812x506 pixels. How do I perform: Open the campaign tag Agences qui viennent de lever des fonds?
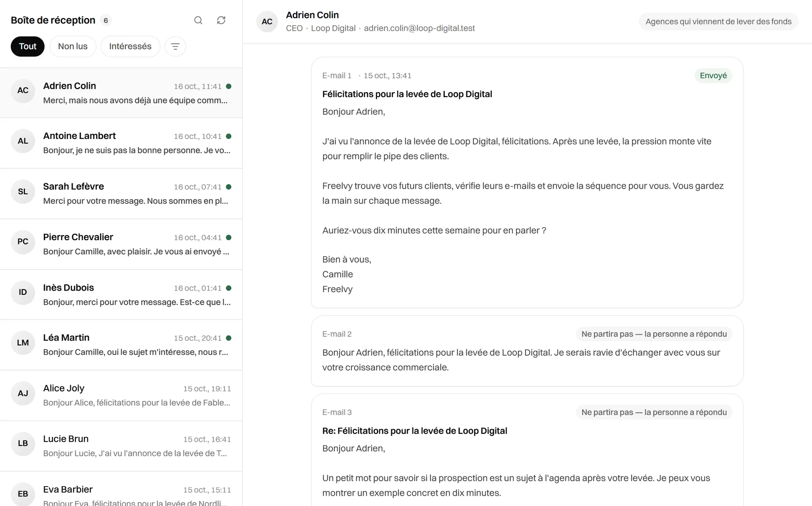(x=718, y=22)
